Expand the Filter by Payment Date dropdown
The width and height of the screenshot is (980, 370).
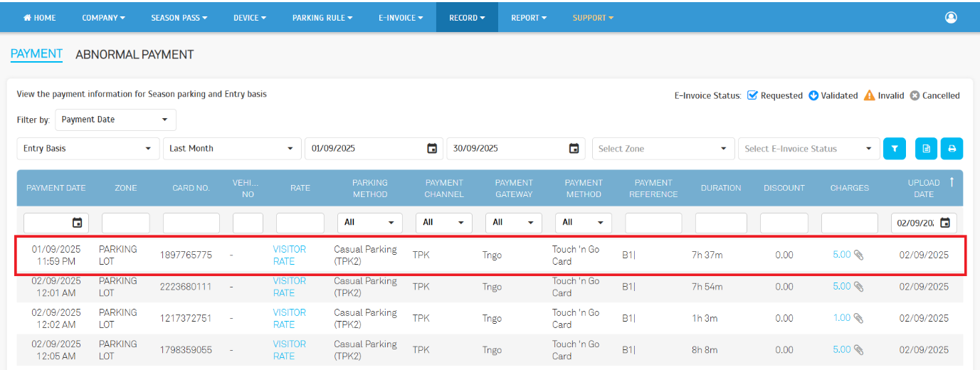pos(115,120)
